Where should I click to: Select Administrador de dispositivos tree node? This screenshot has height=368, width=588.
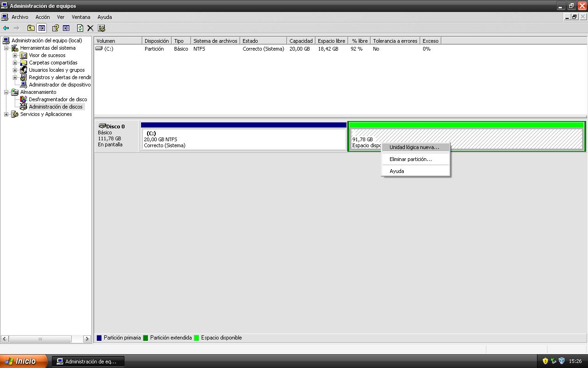59,85
